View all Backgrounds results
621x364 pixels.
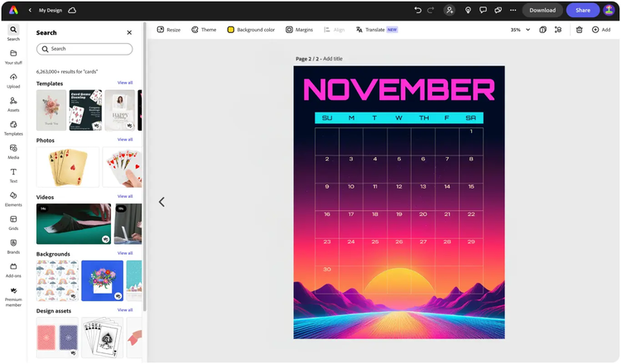(x=125, y=253)
